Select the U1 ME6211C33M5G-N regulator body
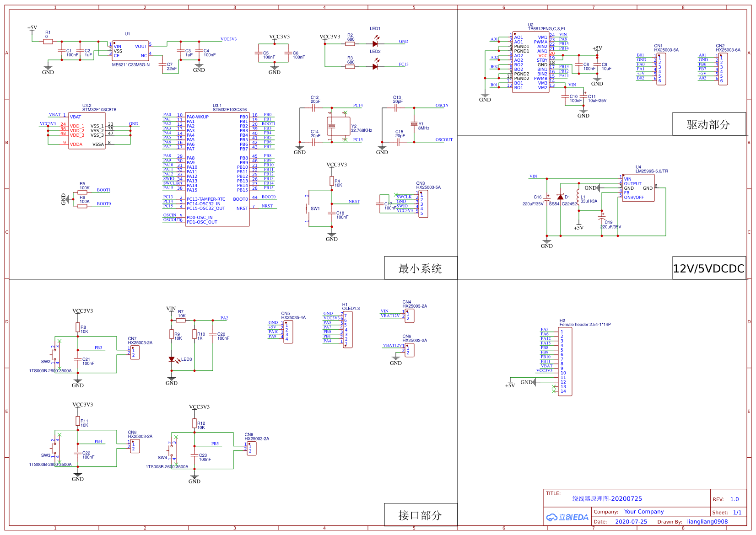Image resolution: width=756 pixels, height=535 pixels. tap(130, 50)
